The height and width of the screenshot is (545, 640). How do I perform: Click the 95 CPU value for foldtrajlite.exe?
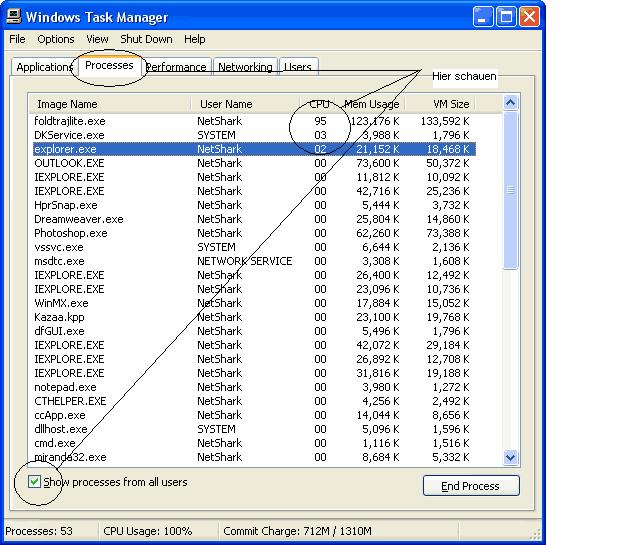(x=320, y=121)
